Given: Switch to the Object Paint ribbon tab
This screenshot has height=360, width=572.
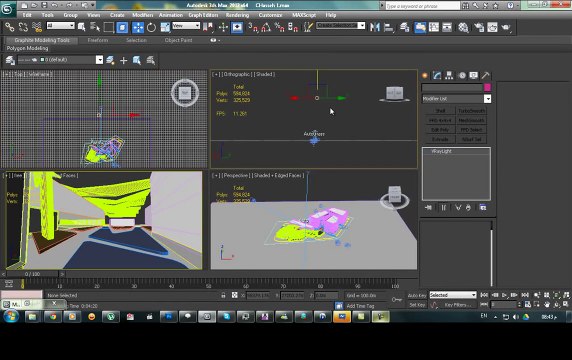Looking at the screenshot, I should tap(178, 40).
